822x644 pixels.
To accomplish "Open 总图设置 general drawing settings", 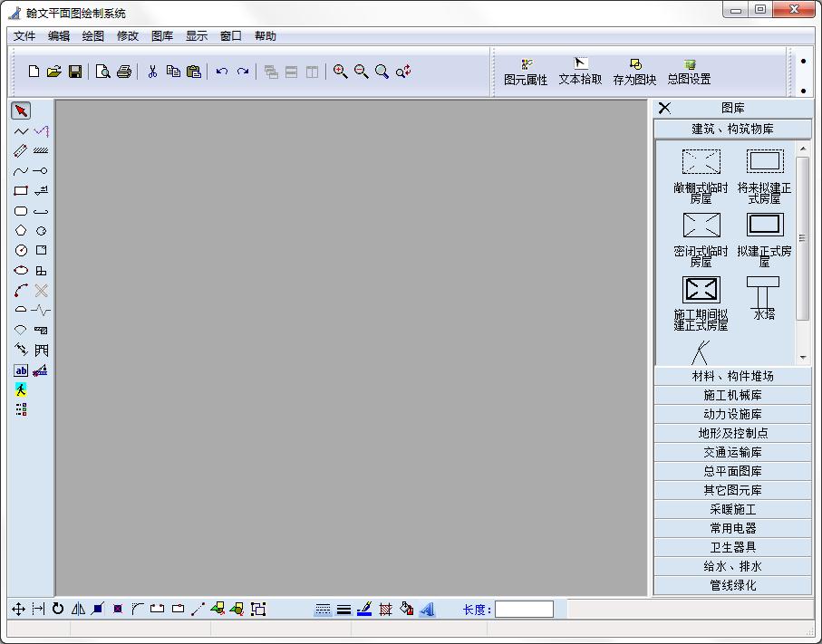I will [x=690, y=72].
